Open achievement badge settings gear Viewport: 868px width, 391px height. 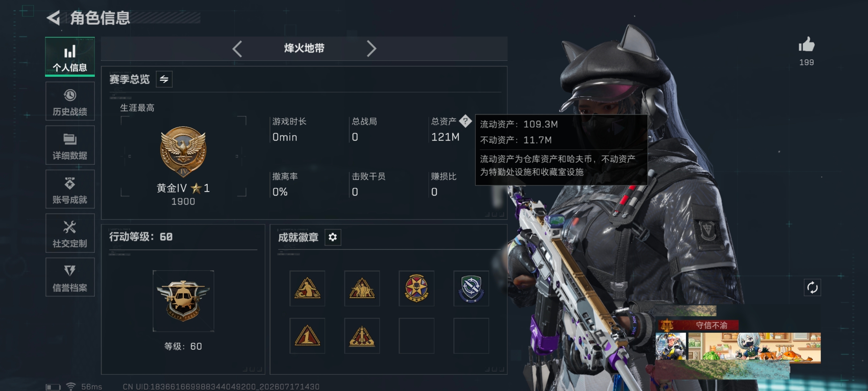point(333,237)
